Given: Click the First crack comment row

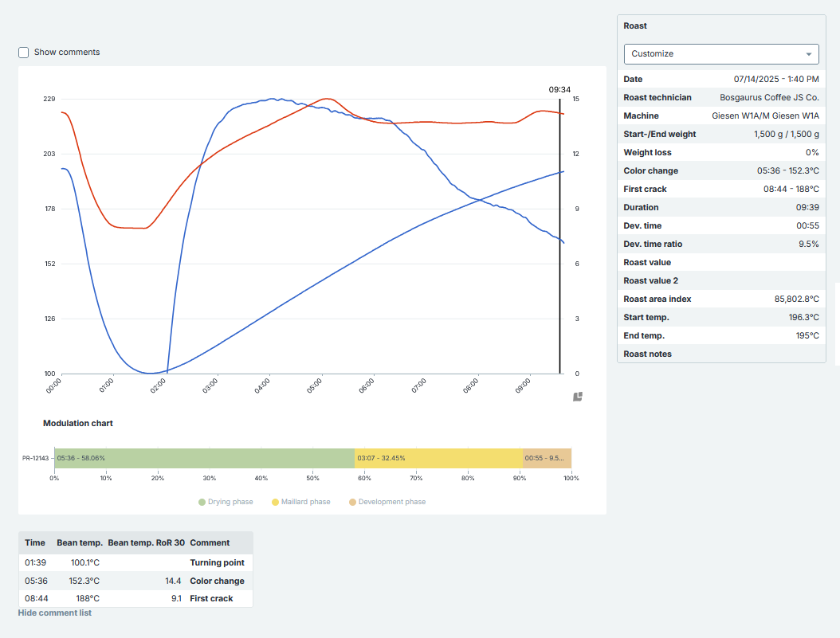Looking at the screenshot, I should pos(135,598).
